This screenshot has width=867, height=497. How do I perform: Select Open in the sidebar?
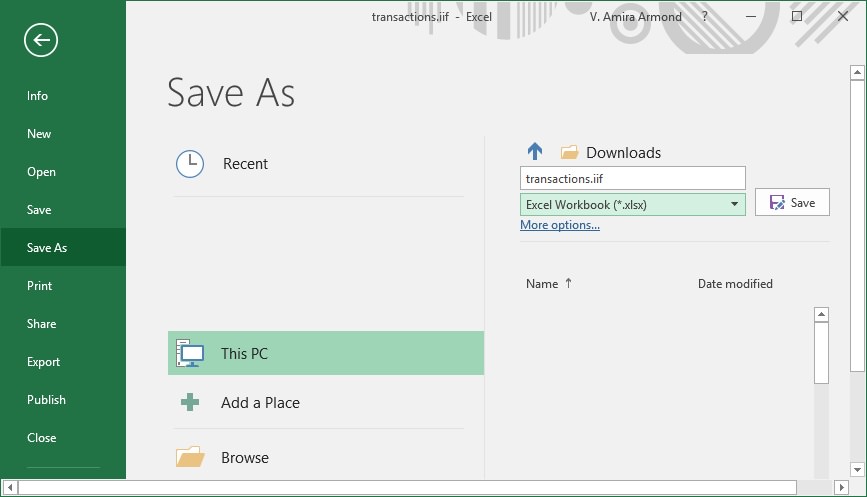(x=63, y=172)
